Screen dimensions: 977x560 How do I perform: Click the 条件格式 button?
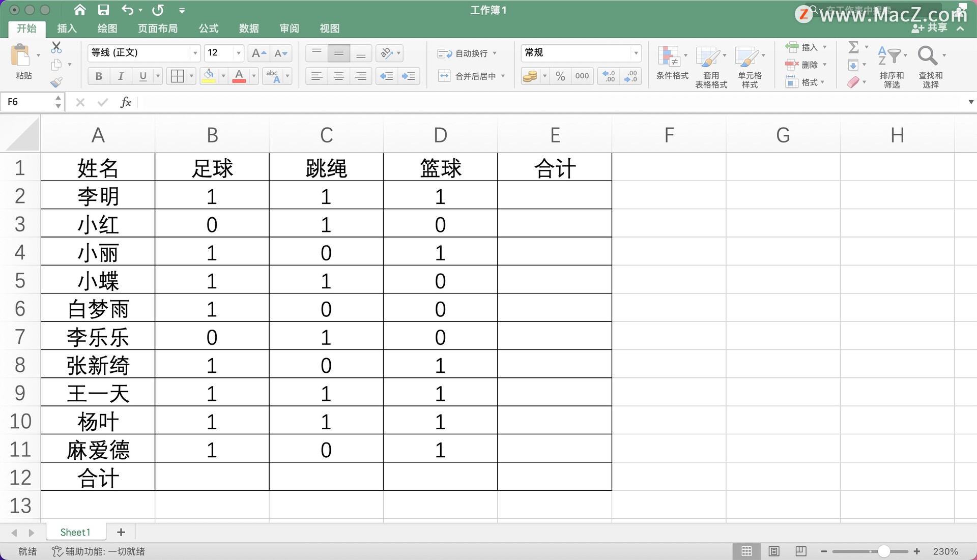pos(672,63)
